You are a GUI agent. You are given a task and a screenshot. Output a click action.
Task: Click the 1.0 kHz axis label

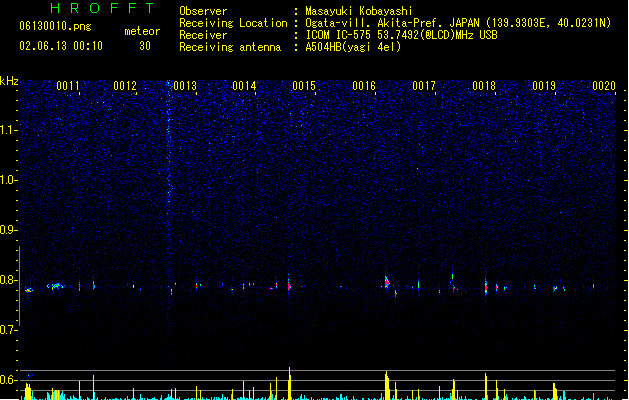coord(8,180)
